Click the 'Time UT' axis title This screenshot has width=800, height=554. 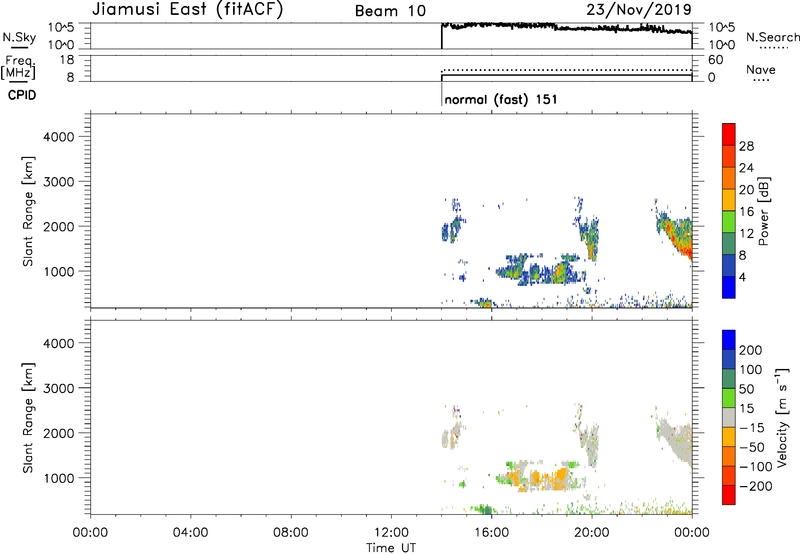pos(391,548)
